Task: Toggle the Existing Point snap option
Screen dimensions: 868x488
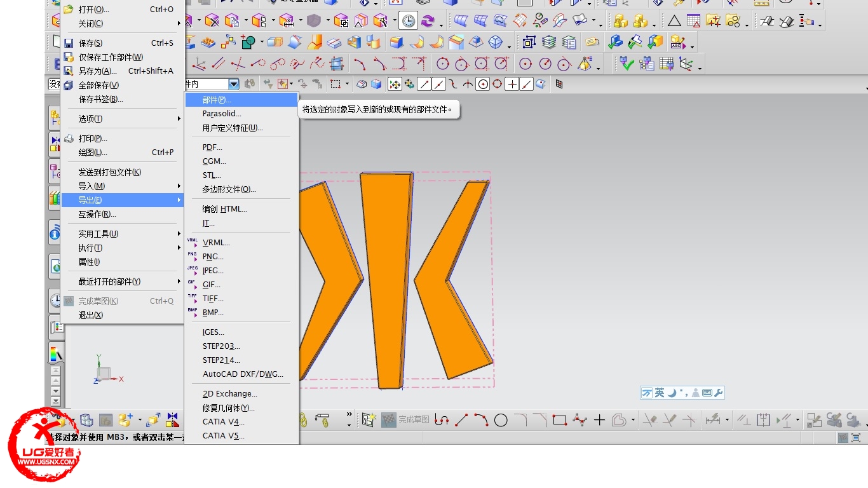Action: point(512,84)
